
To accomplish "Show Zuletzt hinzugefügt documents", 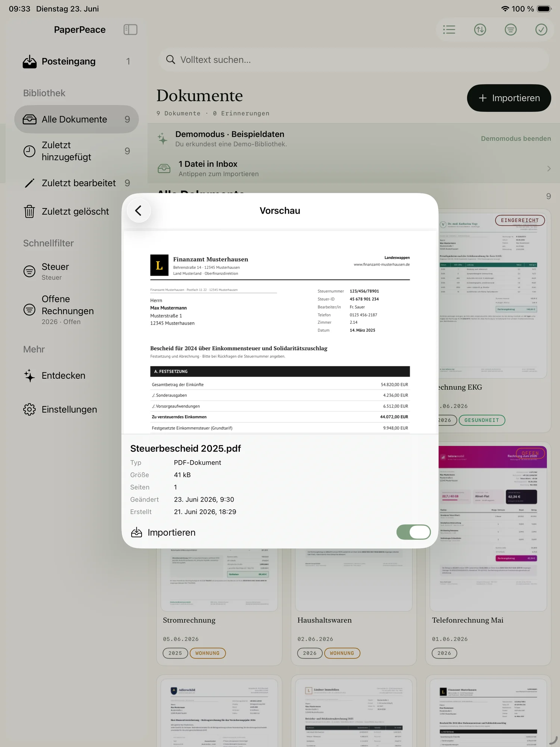I will coord(77,151).
